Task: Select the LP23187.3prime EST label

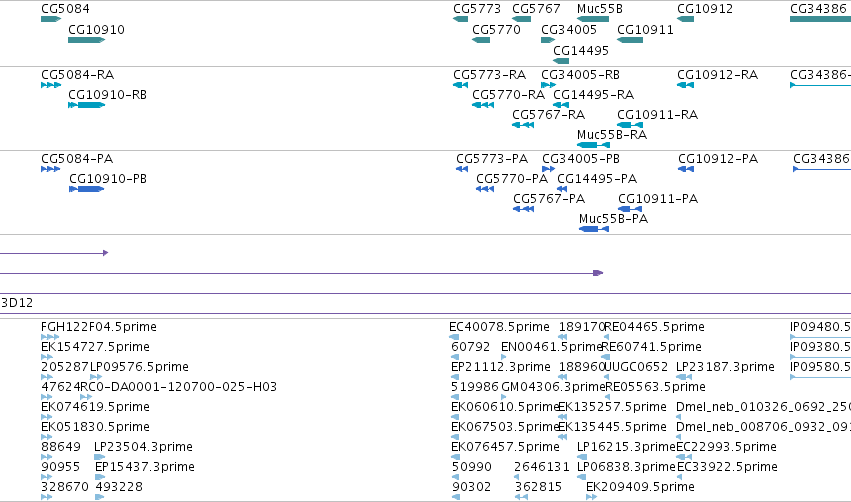Action: (x=725, y=367)
